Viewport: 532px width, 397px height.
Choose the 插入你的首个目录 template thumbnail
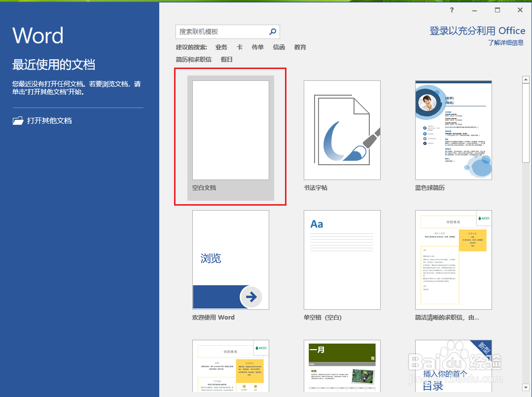point(453,366)
